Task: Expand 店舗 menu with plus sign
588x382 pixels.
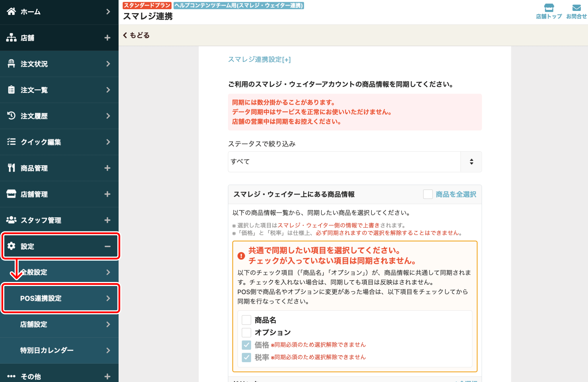Action: (x=107, y=38)
